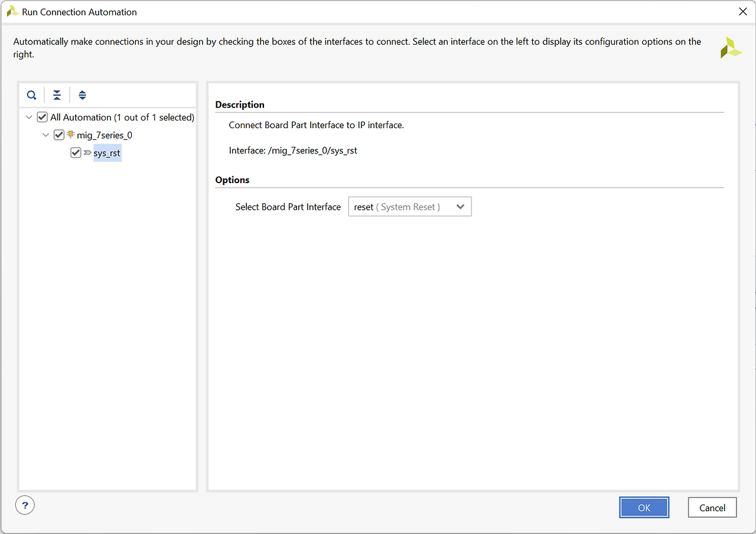Image resolution: width=756 pixels, height=534 pixels.
Task: Click the sys_rst port icon
Action: 87,153
